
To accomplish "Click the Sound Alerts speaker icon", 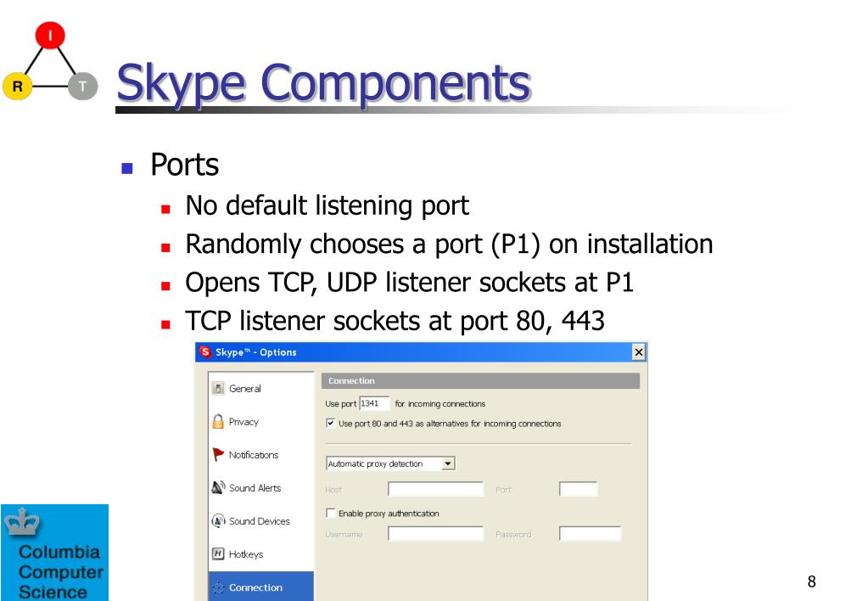I will click(x=218, y=487).
